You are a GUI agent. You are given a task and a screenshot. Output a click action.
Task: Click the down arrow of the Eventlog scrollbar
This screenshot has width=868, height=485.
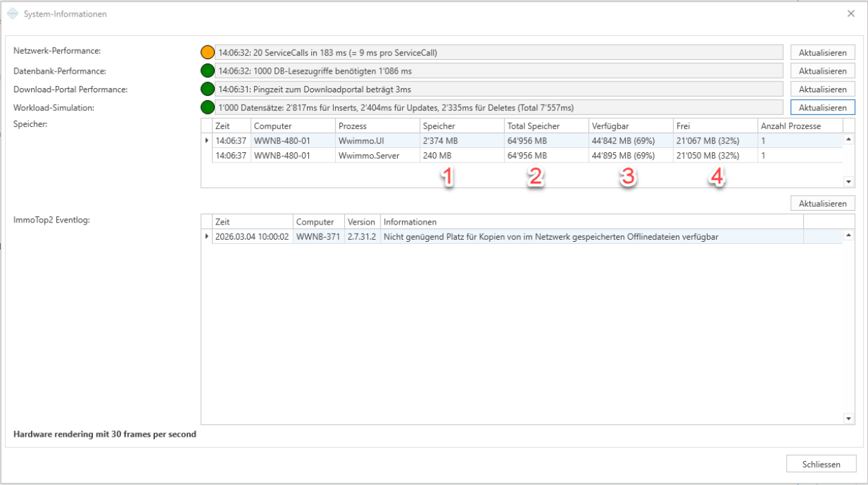849,418
